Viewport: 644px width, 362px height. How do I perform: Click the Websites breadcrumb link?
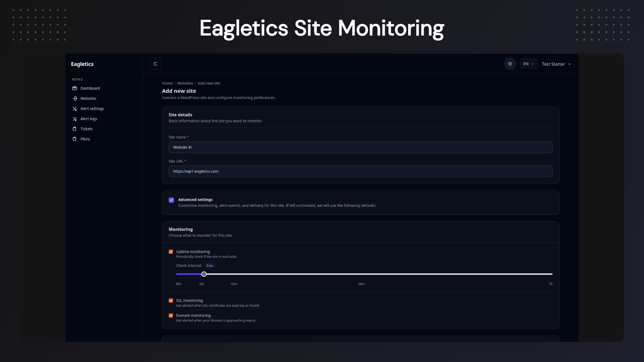click(185, 83)
